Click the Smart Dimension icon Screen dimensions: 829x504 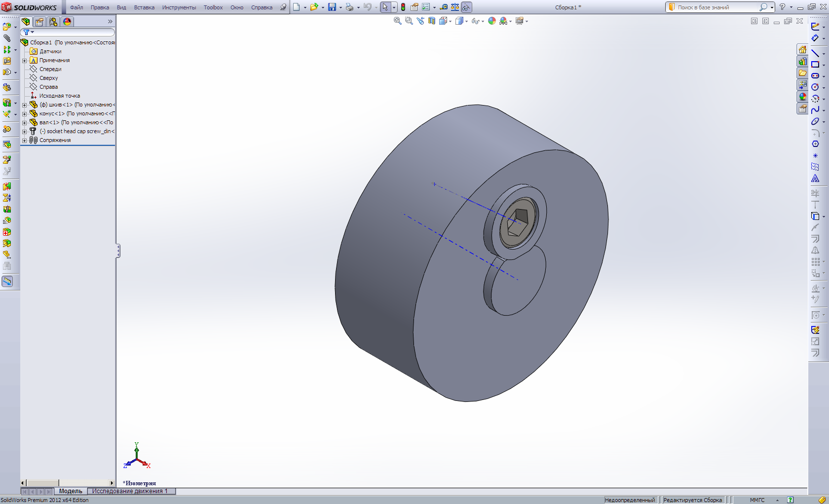click(x=815, y=38)
